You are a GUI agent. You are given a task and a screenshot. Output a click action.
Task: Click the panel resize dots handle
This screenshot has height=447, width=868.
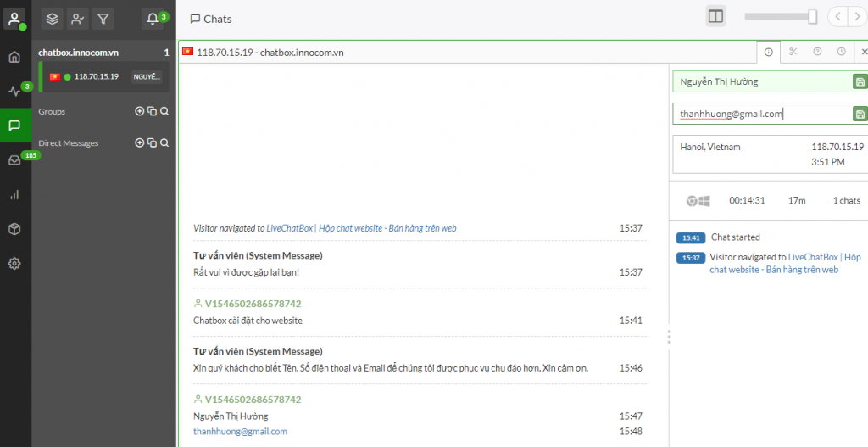(x=669, y=337)
